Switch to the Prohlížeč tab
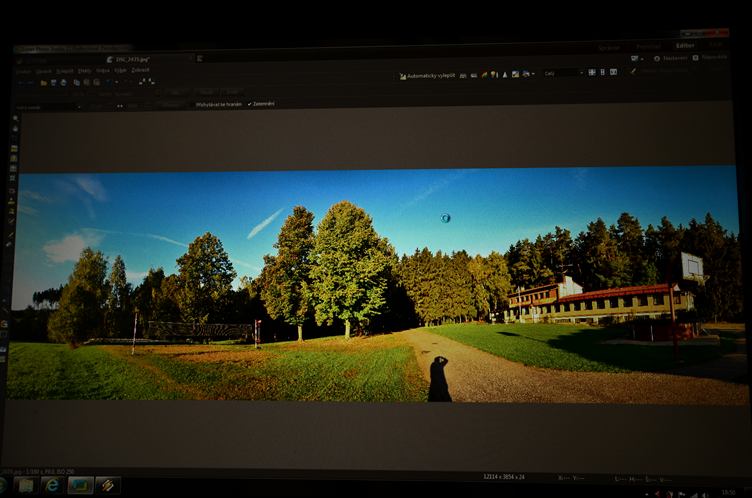The image size is (752, 498). point(648,47)
